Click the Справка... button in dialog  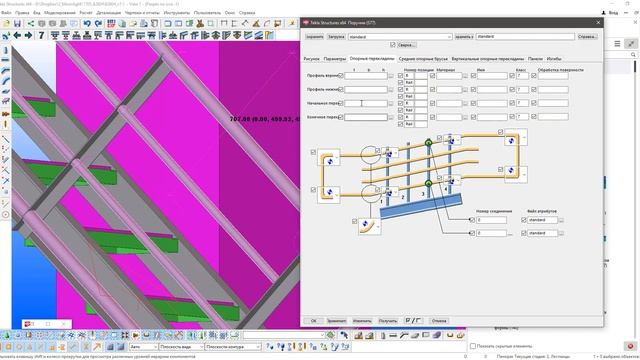click(587, 37)
